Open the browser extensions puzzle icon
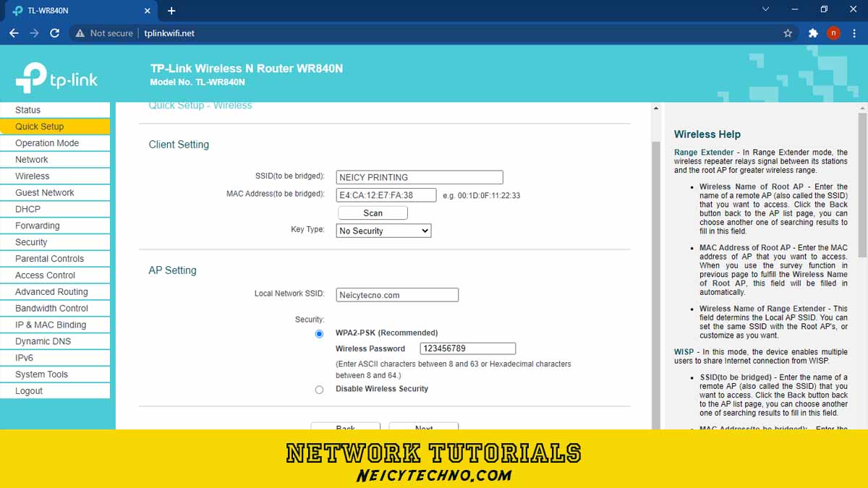This screenshot has width=868, height=488. [x=813, y=33]
